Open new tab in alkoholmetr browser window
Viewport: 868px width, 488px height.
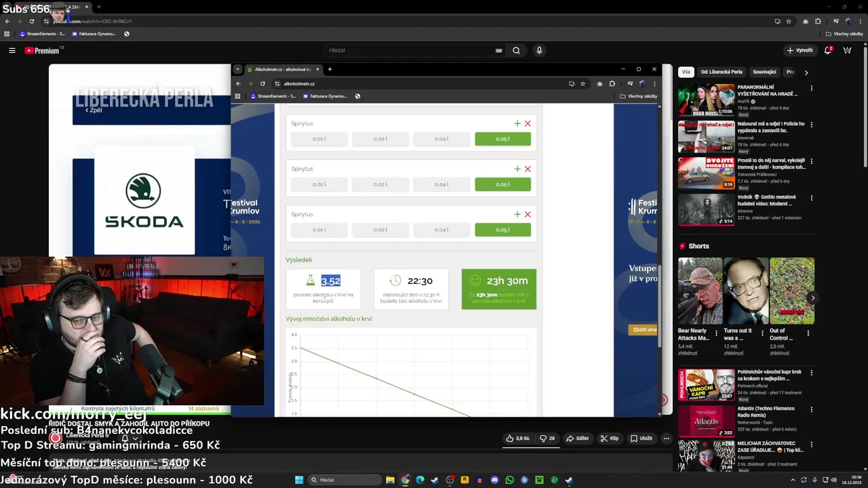(330, 69)
